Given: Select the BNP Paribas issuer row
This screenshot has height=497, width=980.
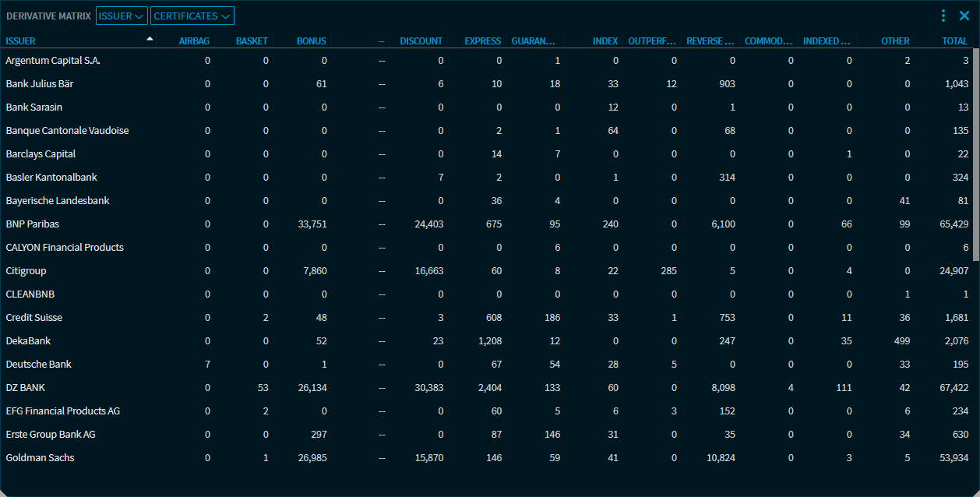Looking at the screenshot, I should (x=33, y=224).
